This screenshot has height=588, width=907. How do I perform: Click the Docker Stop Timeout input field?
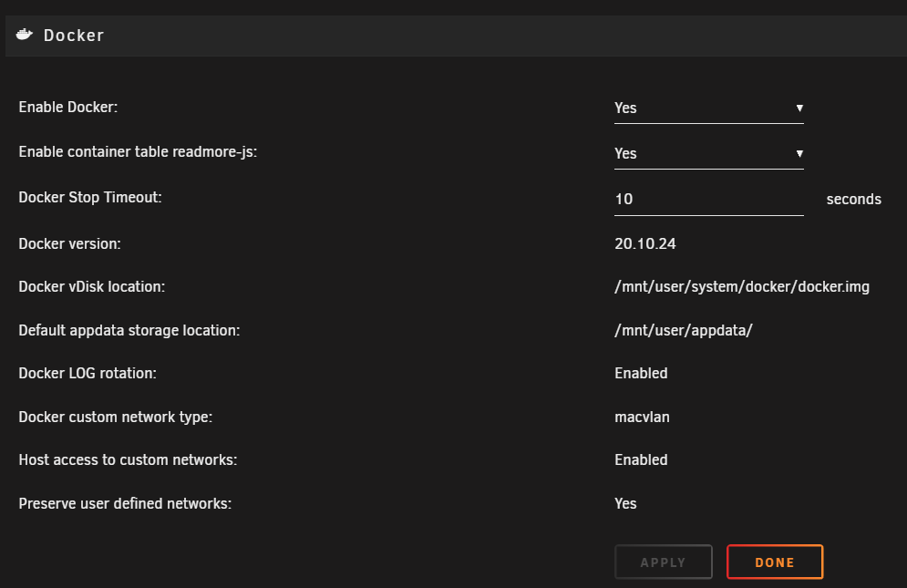pos(708,200)
